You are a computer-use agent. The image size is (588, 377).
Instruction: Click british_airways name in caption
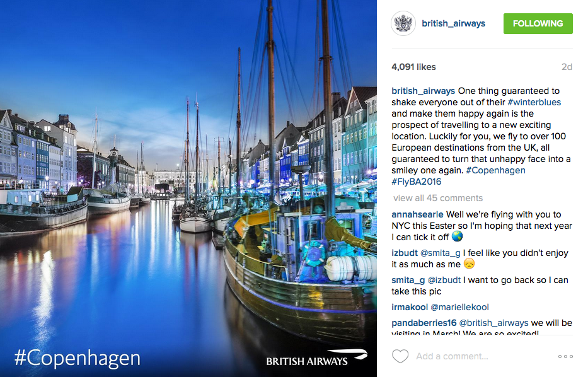click(x=423, y=91)
